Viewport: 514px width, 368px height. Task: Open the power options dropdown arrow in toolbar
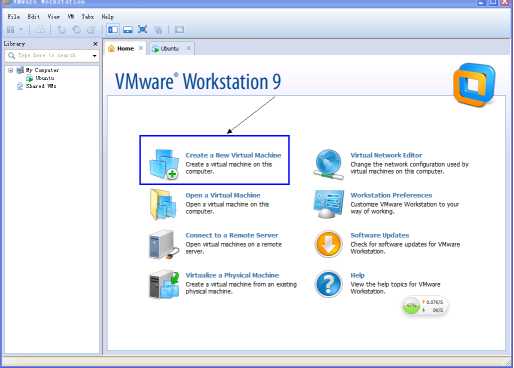click(x=21, y=30)
